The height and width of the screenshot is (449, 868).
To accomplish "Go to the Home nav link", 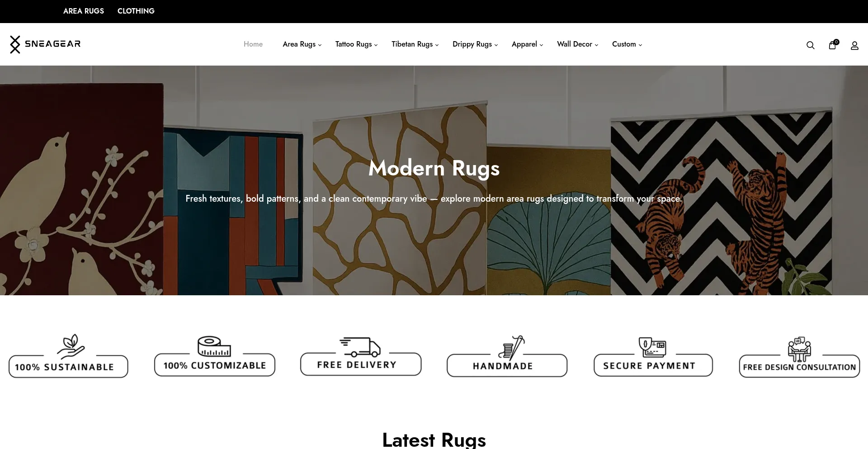I will click(x=253, y=44).
